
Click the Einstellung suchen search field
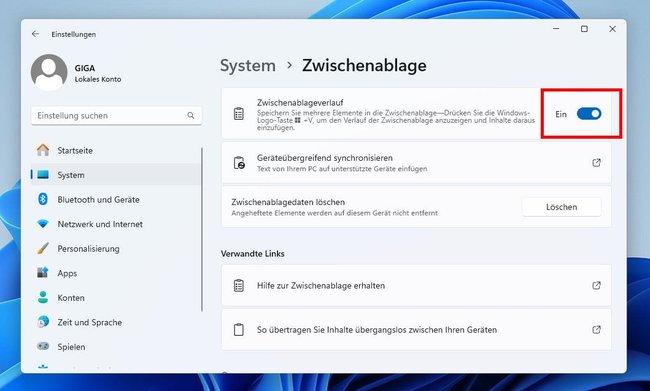116,115
